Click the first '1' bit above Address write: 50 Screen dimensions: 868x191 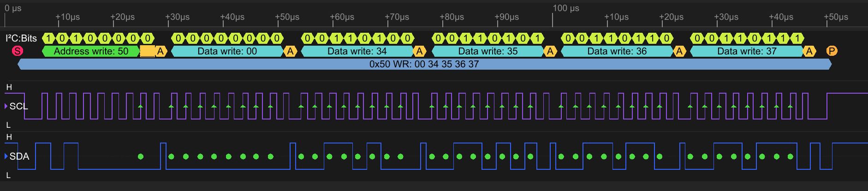point(49,38)
